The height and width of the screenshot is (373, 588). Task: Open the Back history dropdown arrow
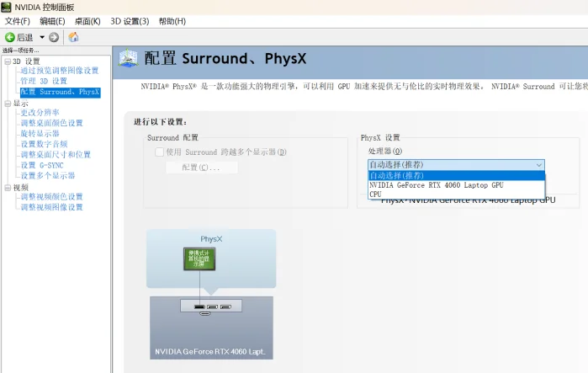[42, 37]
